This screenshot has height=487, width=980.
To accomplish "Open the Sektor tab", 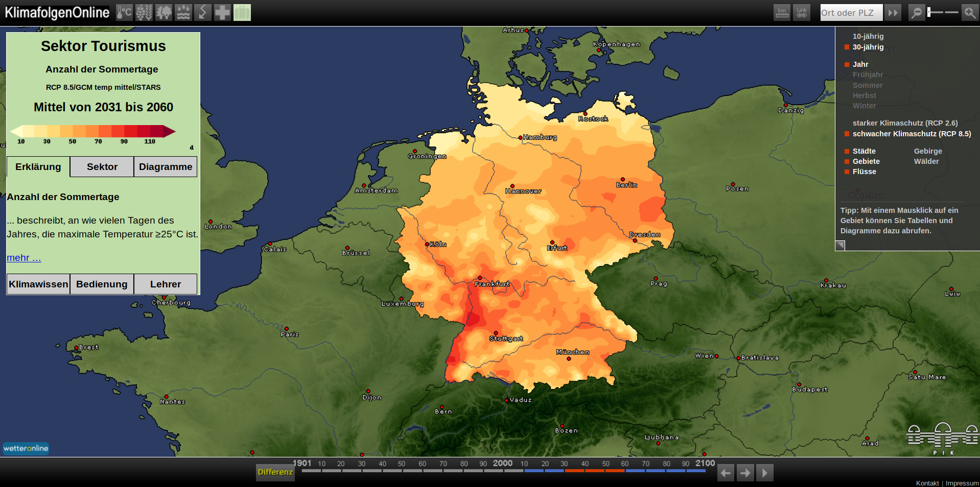I will pos(102,167).
